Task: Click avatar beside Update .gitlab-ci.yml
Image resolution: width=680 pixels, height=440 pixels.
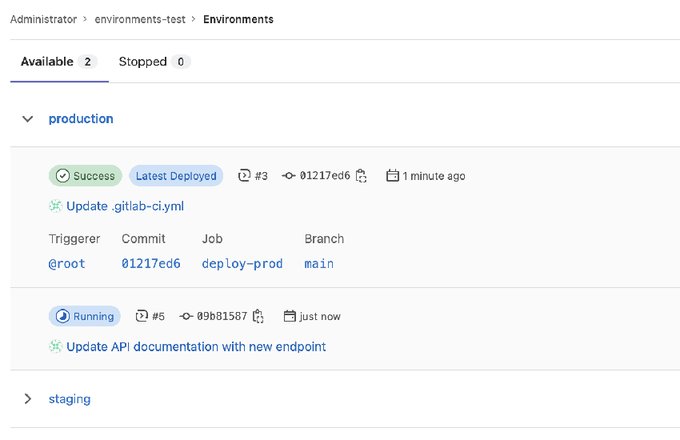Action: (56, 206)
